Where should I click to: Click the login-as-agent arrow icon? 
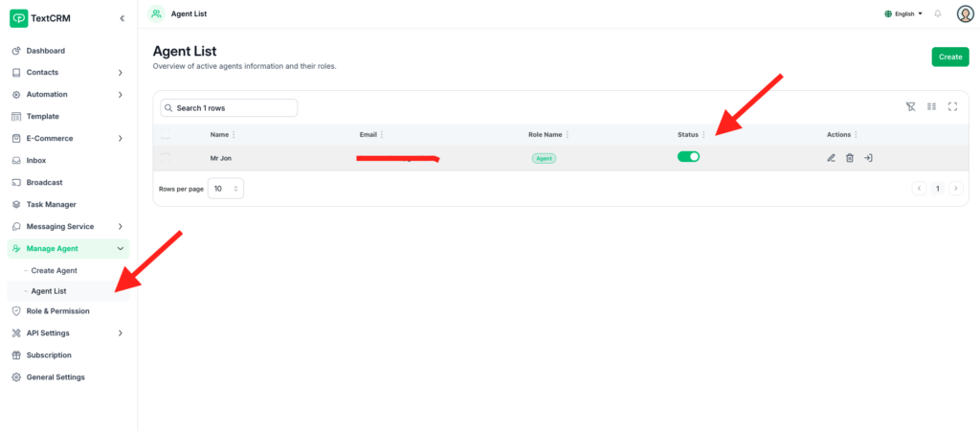point(867,158)
